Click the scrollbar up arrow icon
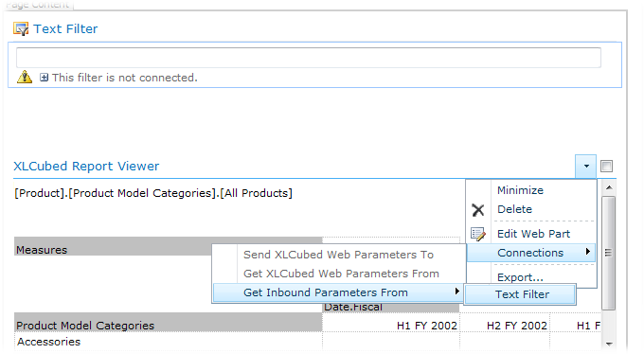Image resolution: width=644 pixels, height=354 pixels. coord(609,187)
